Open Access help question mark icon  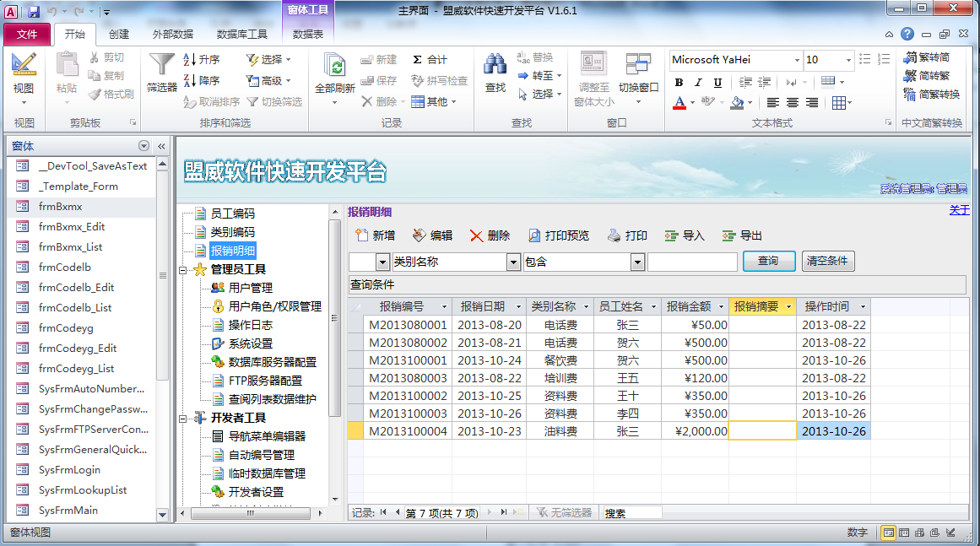pyautogui.click(x=907, y=35)
